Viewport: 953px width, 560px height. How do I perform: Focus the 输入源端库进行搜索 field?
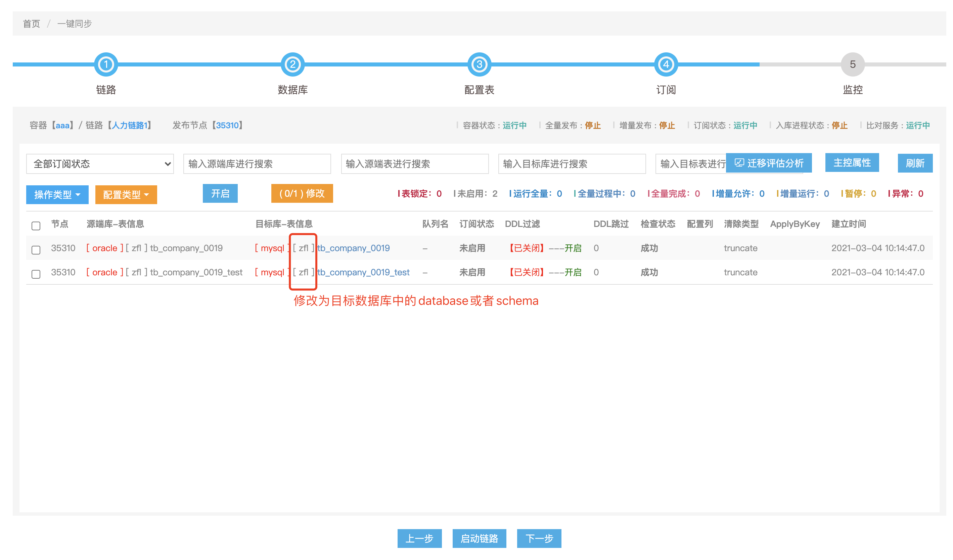point(257,164)
